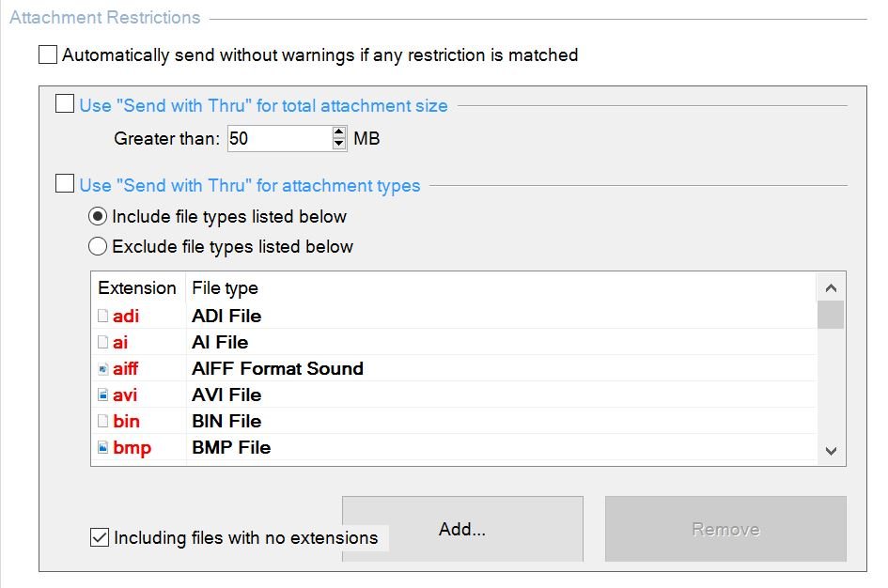Select Exclude file types listed below
The width and height of the screenshot is (888, 588).
tap(98, 246)
